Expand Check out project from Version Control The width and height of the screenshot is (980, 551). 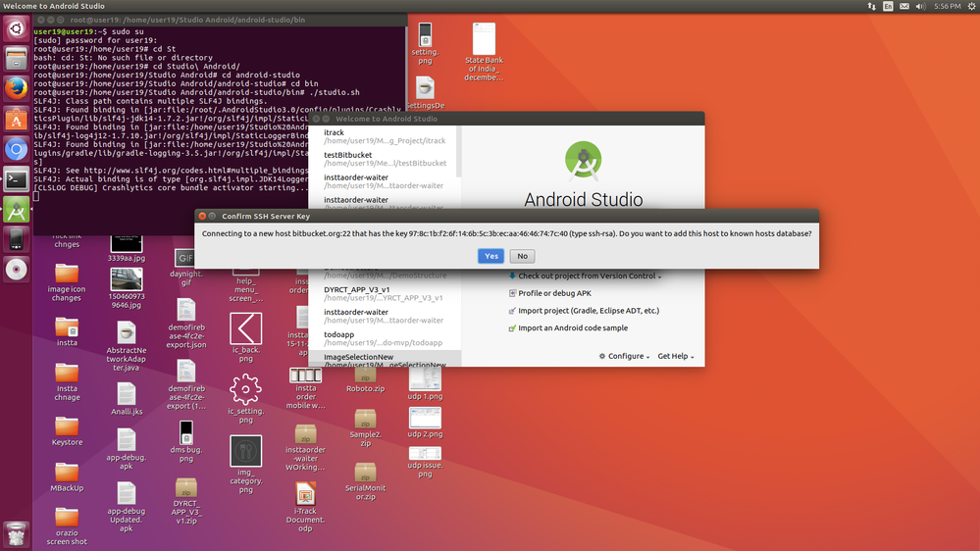(585, 276)
